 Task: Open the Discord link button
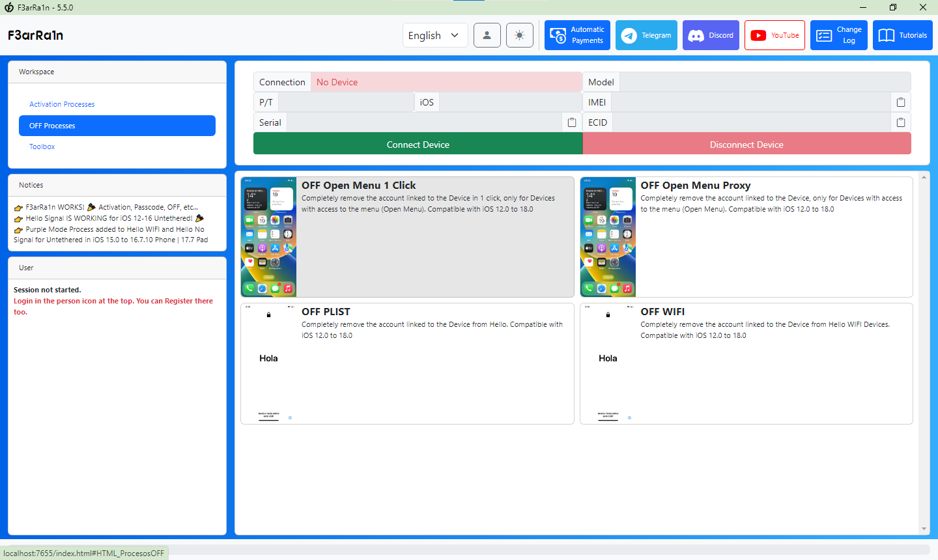(x=711, y=35)
